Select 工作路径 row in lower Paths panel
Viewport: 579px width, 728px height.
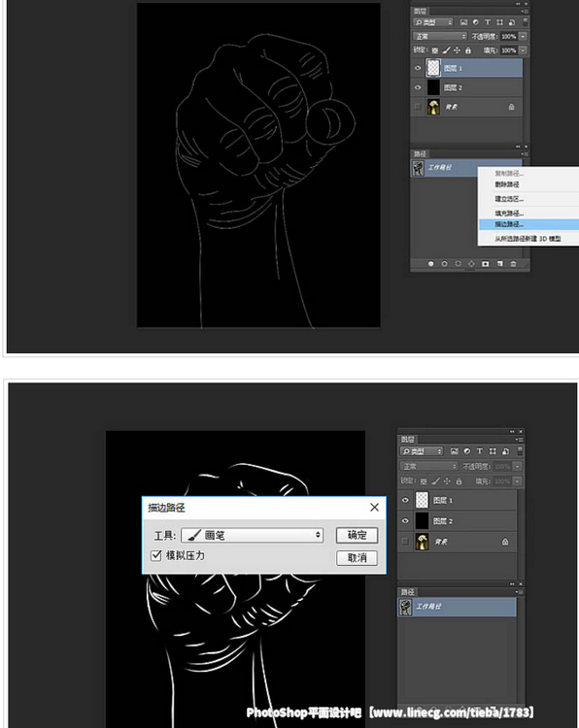[x=458, y=607]
